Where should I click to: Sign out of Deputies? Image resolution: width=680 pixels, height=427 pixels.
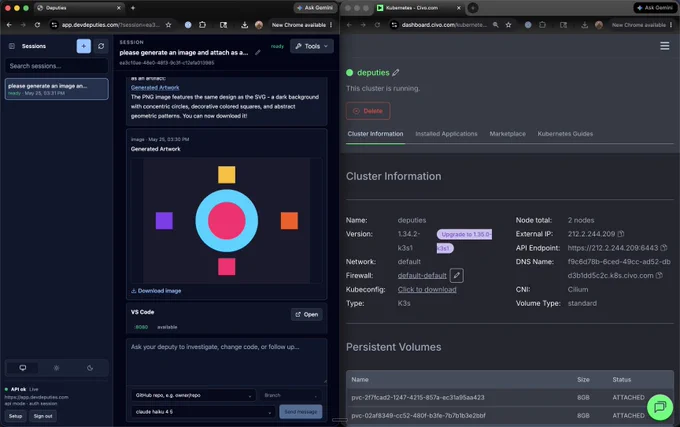click(43, 416)
